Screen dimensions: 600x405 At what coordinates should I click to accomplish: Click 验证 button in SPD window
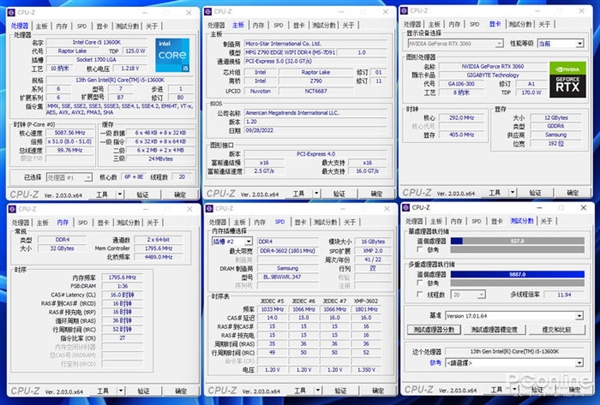tap(340, 390)
